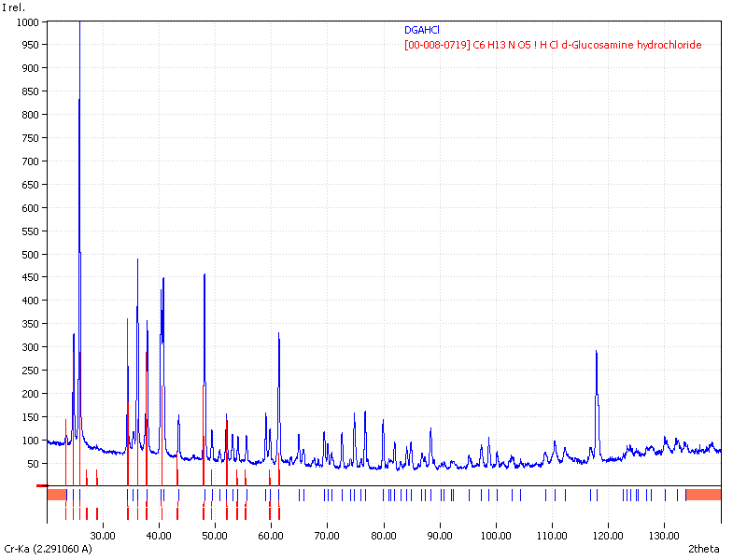Viewport: 747px width, 560px height.
Task: Click the 100.00 label on the 2theta axis
Action: coord(495,536)
